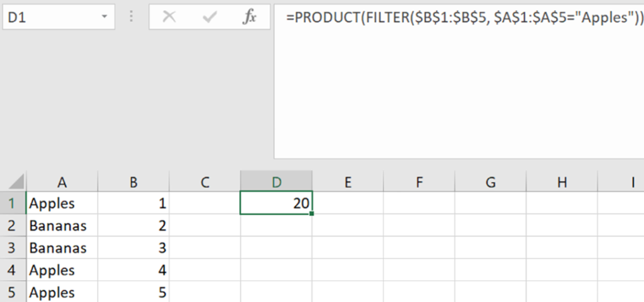644x302 pixels.
Task: Click cell A2 containing Bananas
Action: point(62,225)
